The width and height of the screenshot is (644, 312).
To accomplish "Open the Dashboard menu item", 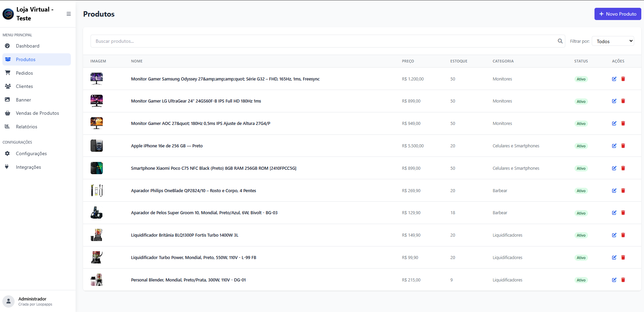I will 27,46.
